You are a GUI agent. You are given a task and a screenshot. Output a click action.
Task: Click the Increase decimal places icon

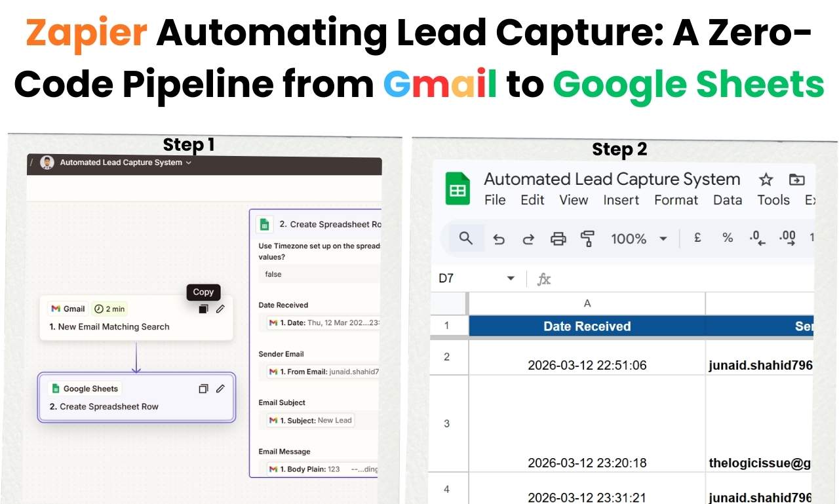[x=787, y=239]
